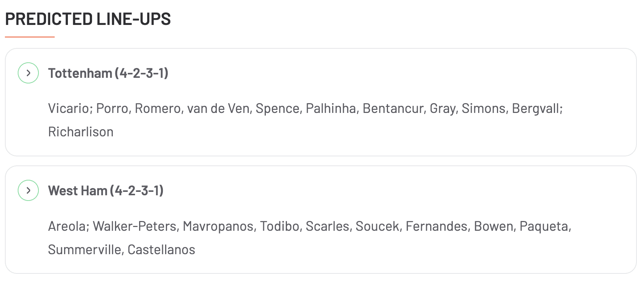644x281 pixels.
Task: Click the PREDICTED LINE-UPS title
Action: [88, 19]
